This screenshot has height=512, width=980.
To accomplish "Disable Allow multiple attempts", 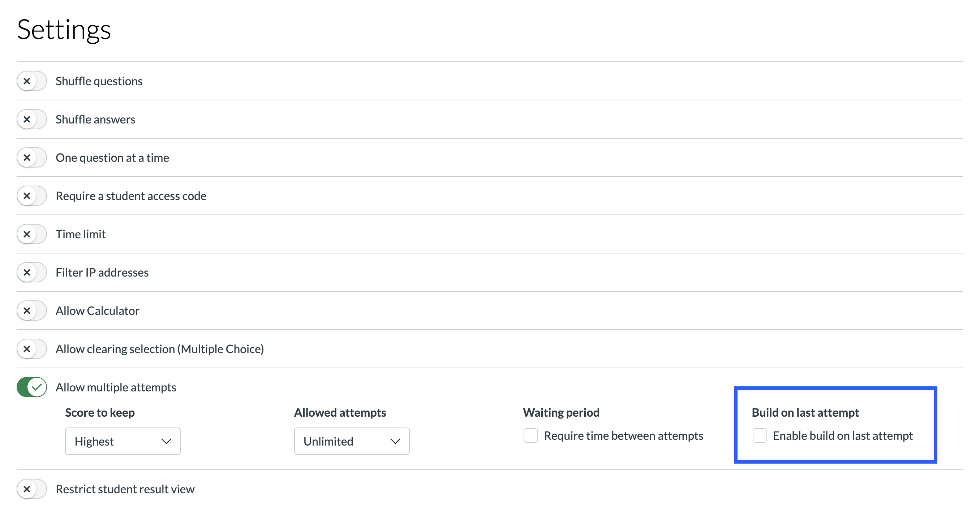I will tap(31, 387).
